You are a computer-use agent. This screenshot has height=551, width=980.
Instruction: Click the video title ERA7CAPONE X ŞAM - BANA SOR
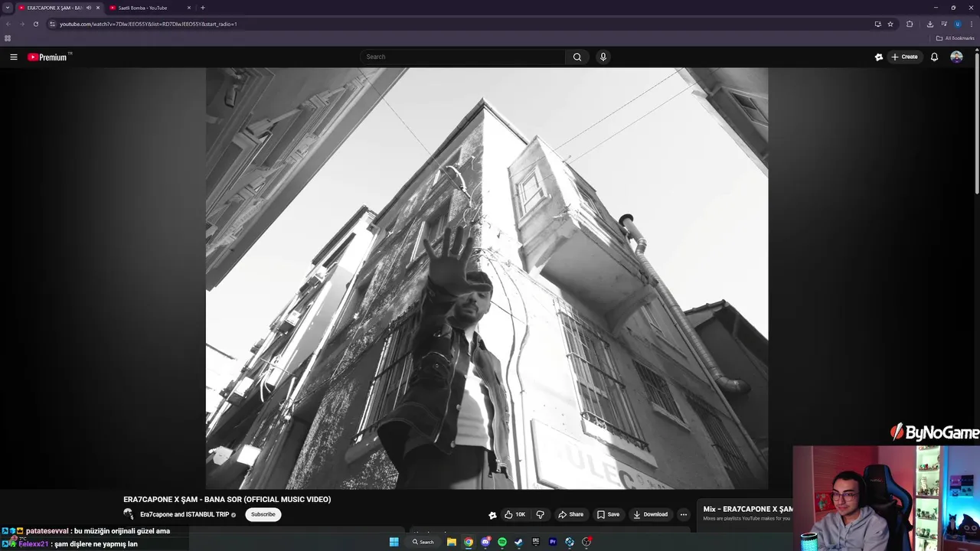click(x=227, y=499)
